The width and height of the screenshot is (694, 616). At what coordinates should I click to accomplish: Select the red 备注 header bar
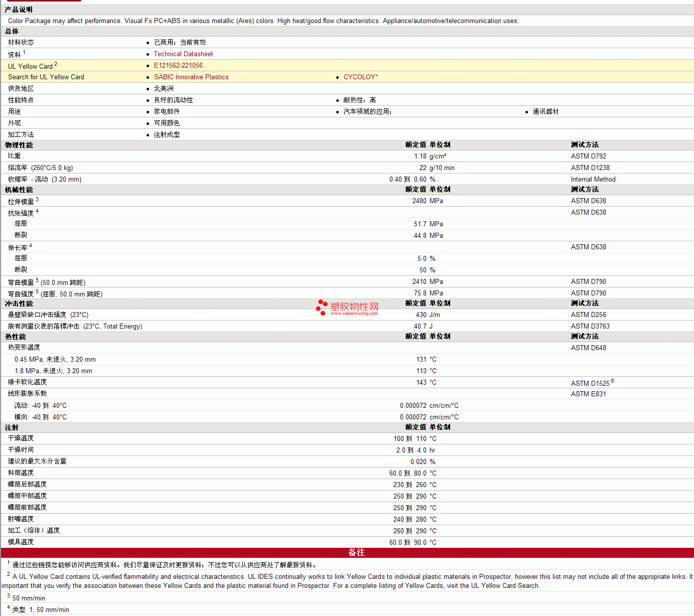pyautogui.click(x=356, y=552)
